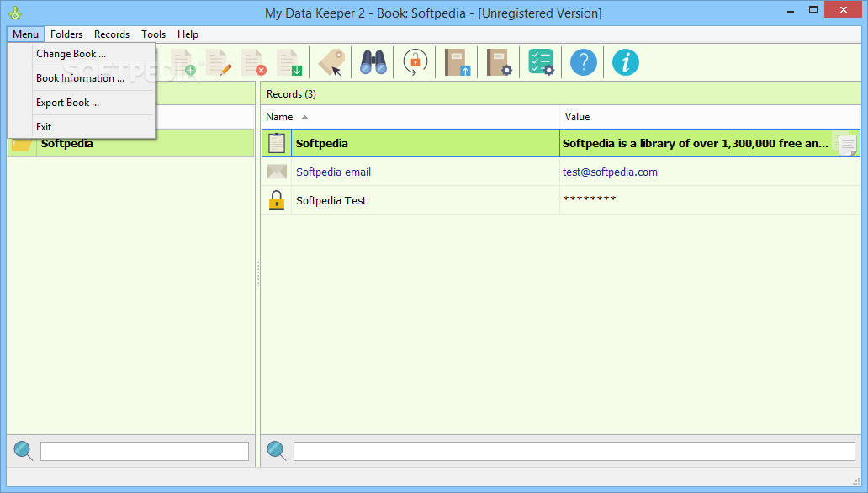Choose Book Information from the menu

click(x=80, y=78)
